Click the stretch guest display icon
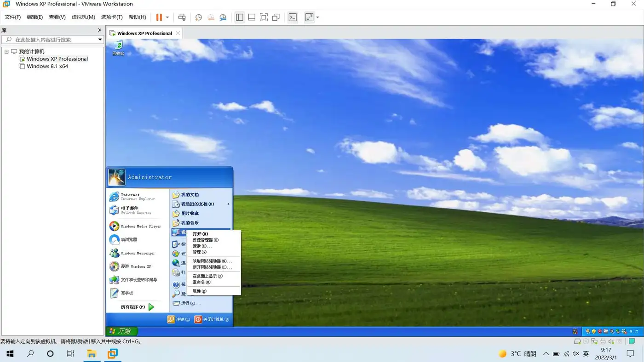This screenshot has height=362, width=644. (309, 17)
